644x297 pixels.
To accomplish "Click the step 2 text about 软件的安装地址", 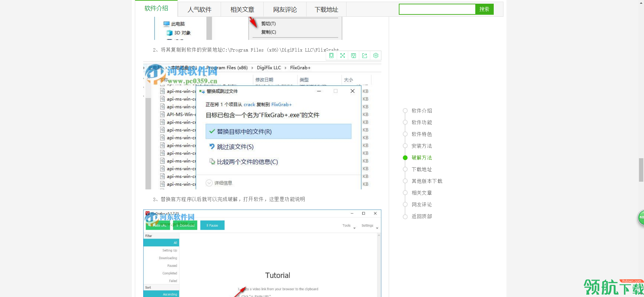I will point(246,50).
